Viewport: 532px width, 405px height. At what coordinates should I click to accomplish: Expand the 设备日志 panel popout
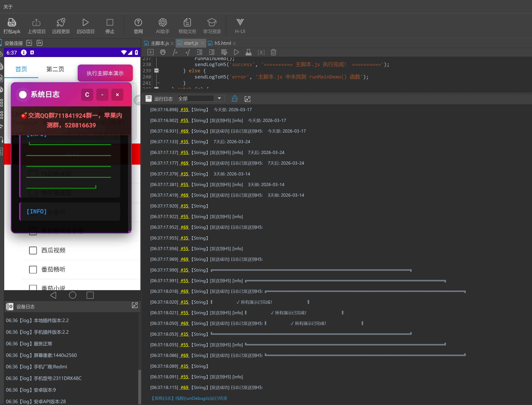click(135, 305)
